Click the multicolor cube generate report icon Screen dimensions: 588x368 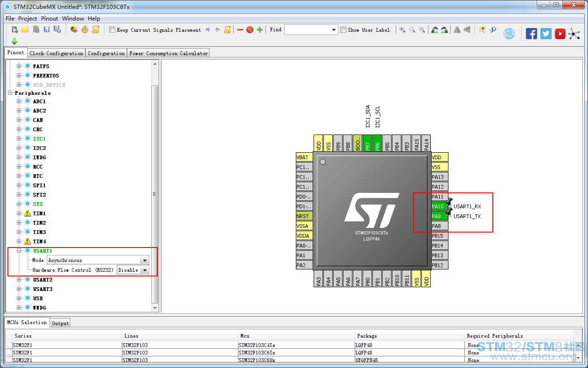pos(74,29)
